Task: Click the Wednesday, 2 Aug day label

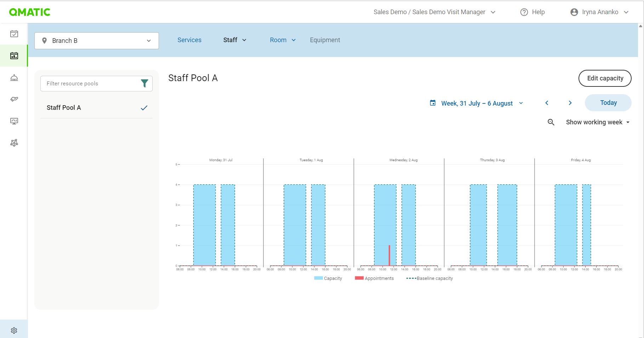Action: tap(404, 160)
